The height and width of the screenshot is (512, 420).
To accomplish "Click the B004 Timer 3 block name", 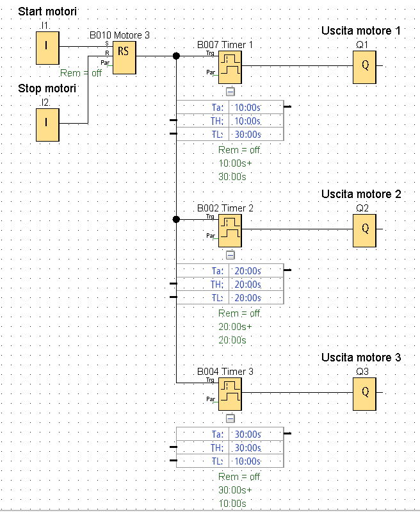I will 225,371.
